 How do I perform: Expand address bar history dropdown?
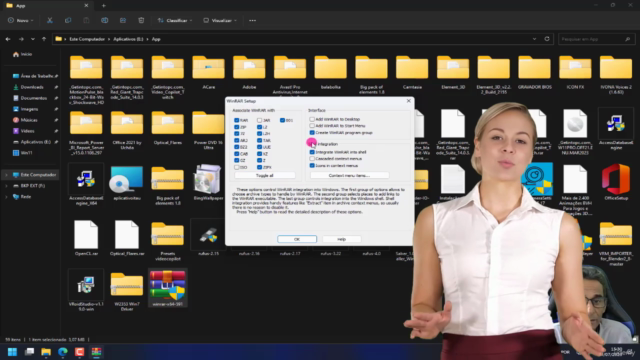click(534, 39)
